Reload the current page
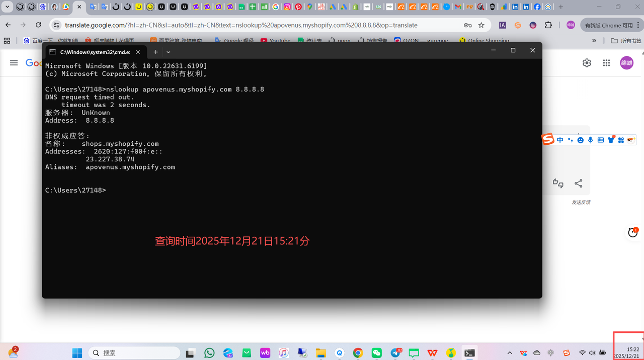This screenshot has height=360, width=644. pos(38,25)
